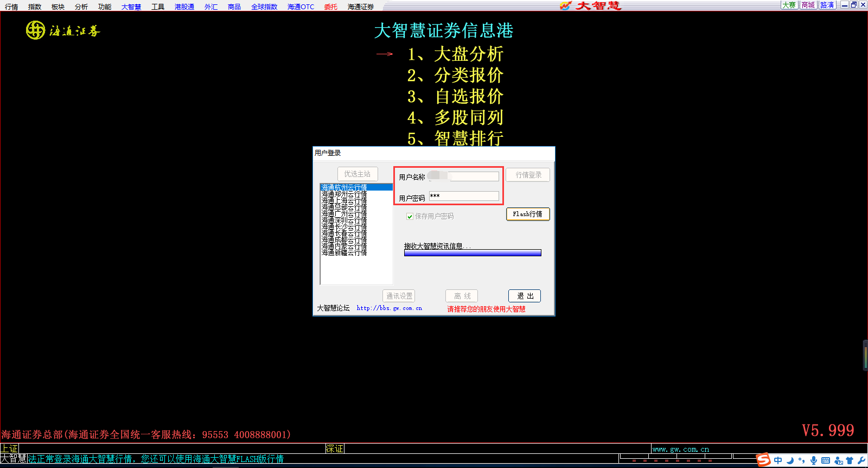This screenshot has height=468, width=868.
Task: Click the 退出 button
Action: 525,296
